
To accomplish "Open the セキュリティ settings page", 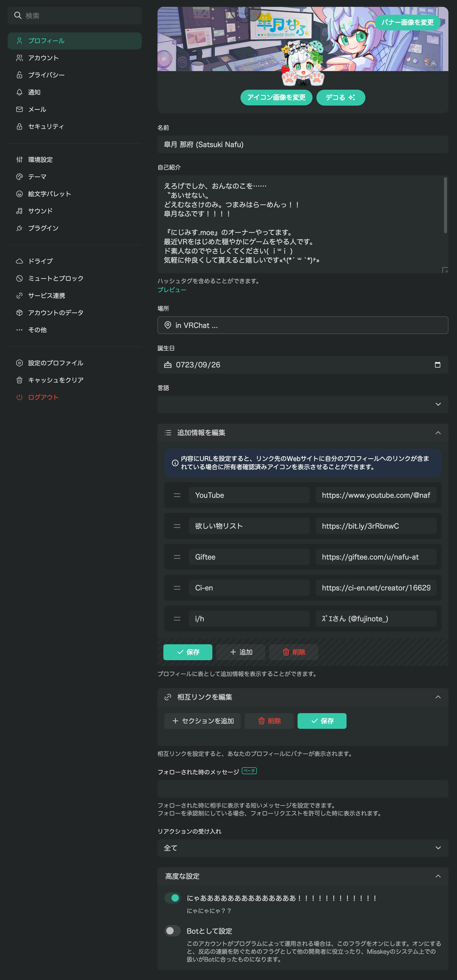I will [x=74, y=126].
